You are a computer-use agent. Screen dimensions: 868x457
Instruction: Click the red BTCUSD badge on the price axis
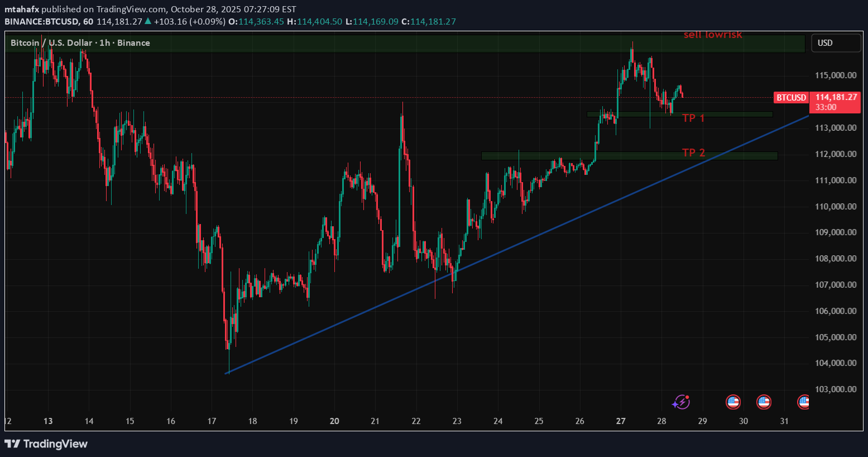pyautogui.click(x=791, y=97)
